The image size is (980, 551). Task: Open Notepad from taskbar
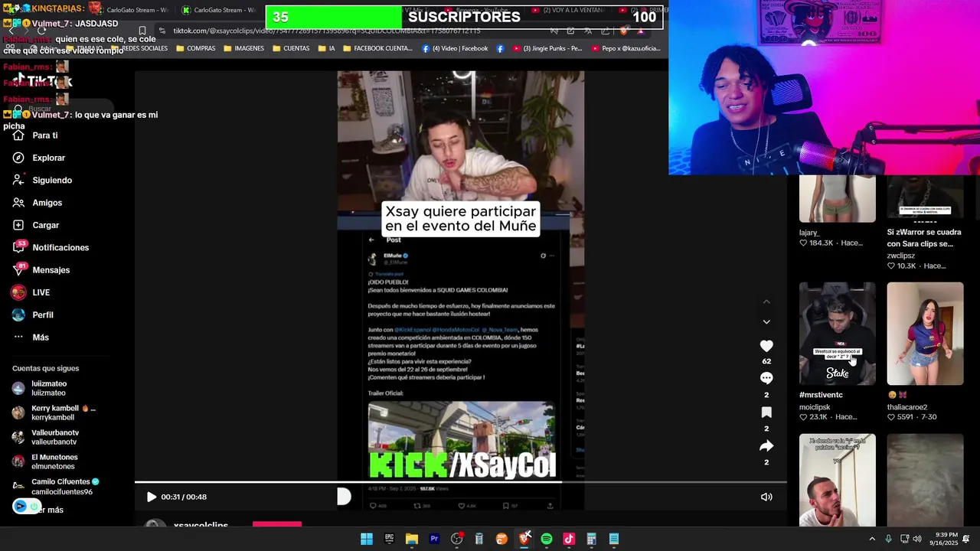614,539
